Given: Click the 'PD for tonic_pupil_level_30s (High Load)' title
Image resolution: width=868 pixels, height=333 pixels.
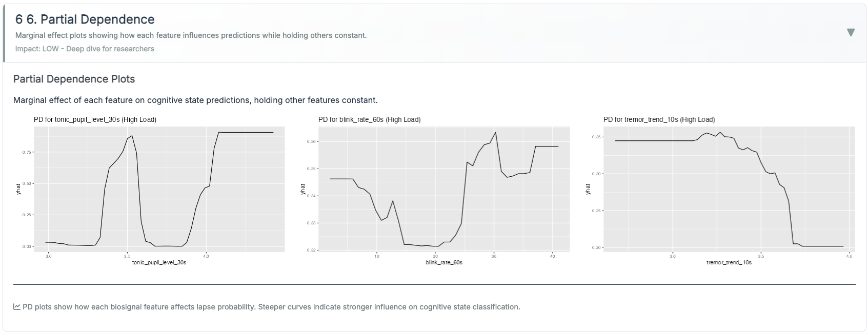Looking at the screenshot, I should [x=95, y=119].
